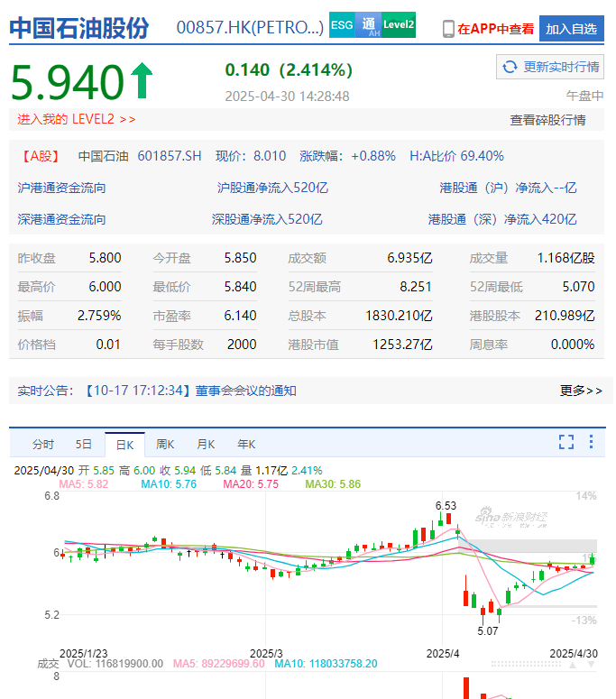The height and width of the screenshot is (699, 616).
Task: Click the refresh icon in 更新实时行情
Action: coord(510,67)
